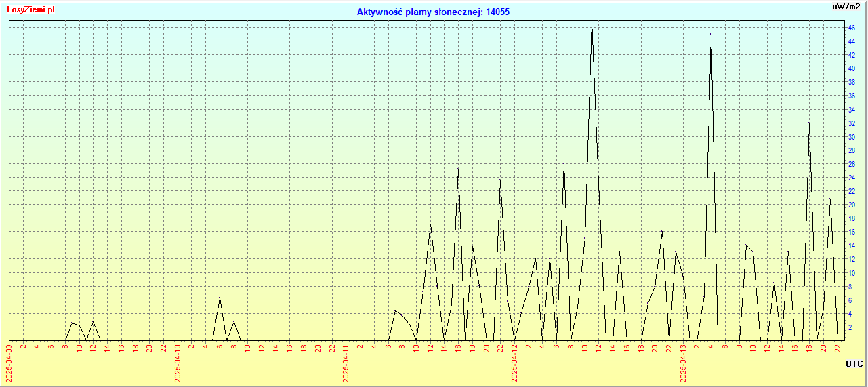868x387 pixels.
Task: Click the peak at 18:00 on April 13
Action: 809,123
